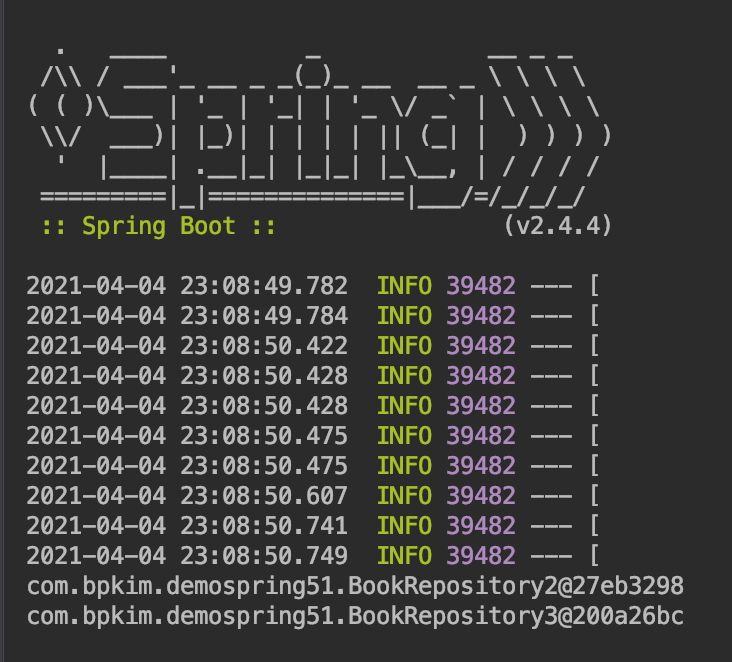732x662 pixels.
Task: Click INFO level on the 23:08:49.782 line
Action: tap(404, 286)
